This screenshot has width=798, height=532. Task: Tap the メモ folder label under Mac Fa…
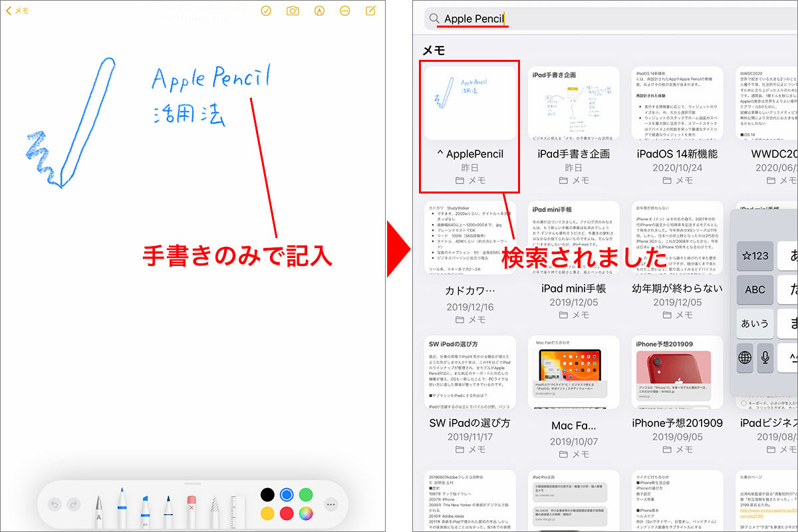(574, 454)
